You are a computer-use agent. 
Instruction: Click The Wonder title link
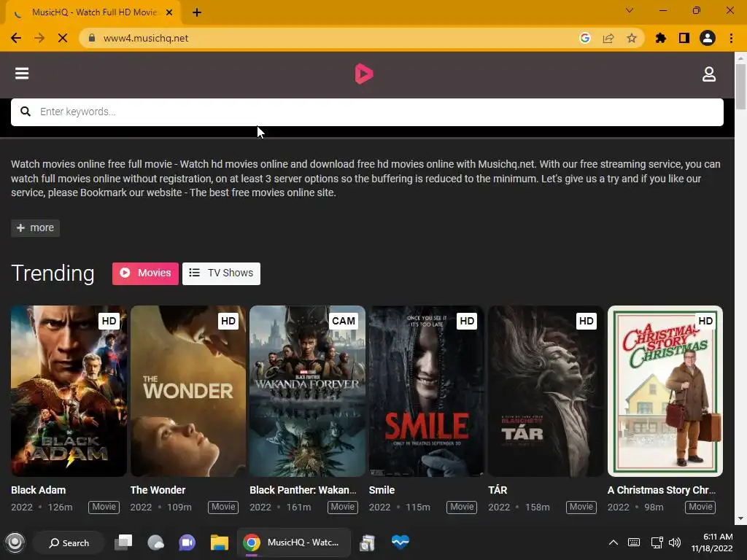(158, 490)
